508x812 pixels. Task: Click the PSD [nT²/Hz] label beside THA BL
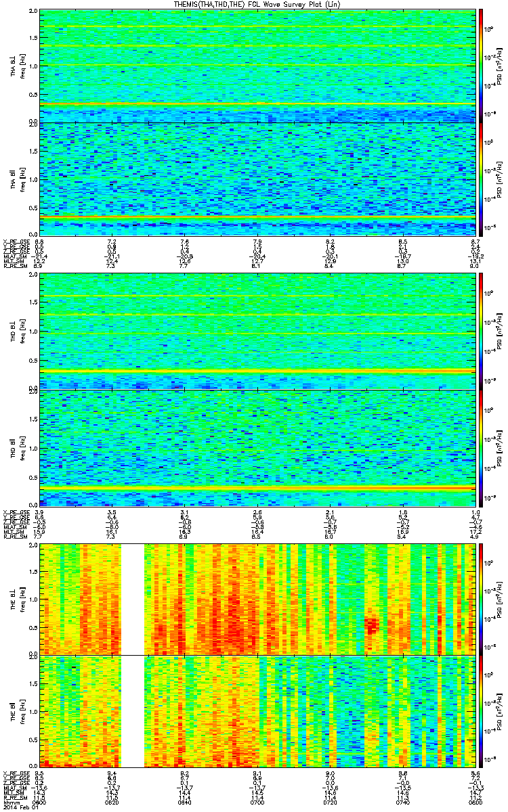(x=499, y=66)
